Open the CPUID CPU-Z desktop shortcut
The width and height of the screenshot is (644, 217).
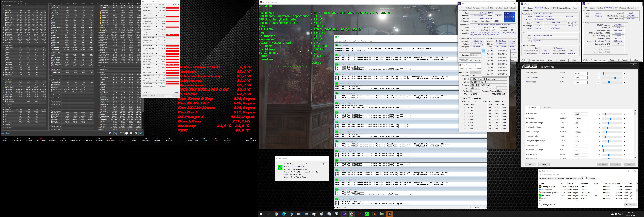point(6,139)
